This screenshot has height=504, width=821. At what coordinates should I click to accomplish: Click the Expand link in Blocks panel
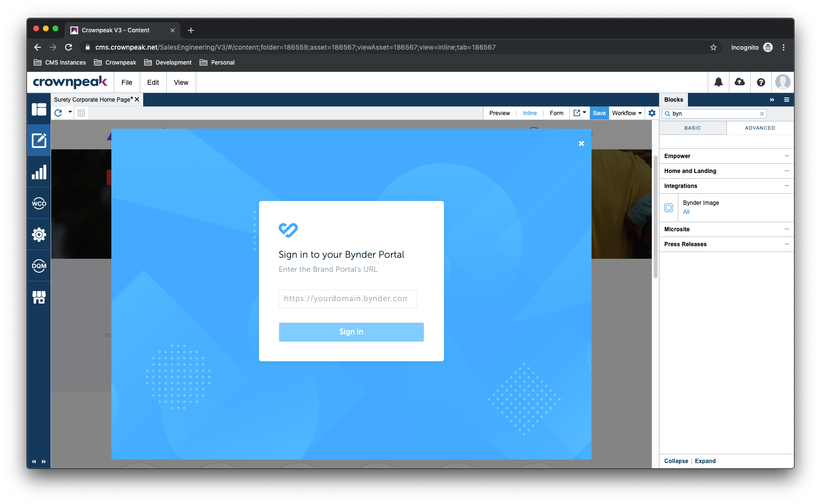(705, 461)
